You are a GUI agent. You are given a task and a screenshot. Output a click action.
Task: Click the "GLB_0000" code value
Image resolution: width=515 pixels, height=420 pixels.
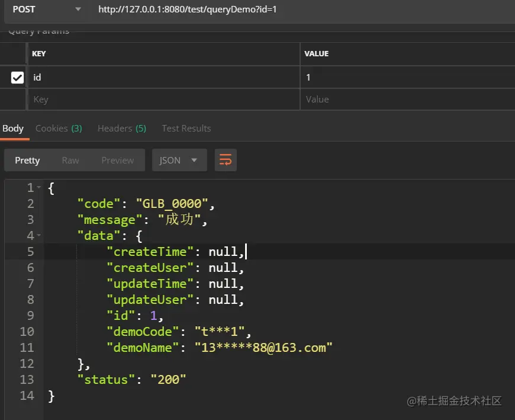coord(172,204)
